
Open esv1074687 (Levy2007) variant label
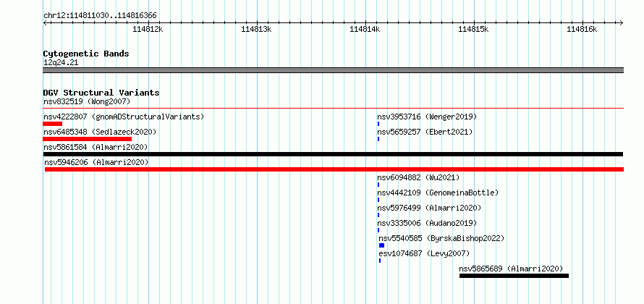[x=424, y=253]
